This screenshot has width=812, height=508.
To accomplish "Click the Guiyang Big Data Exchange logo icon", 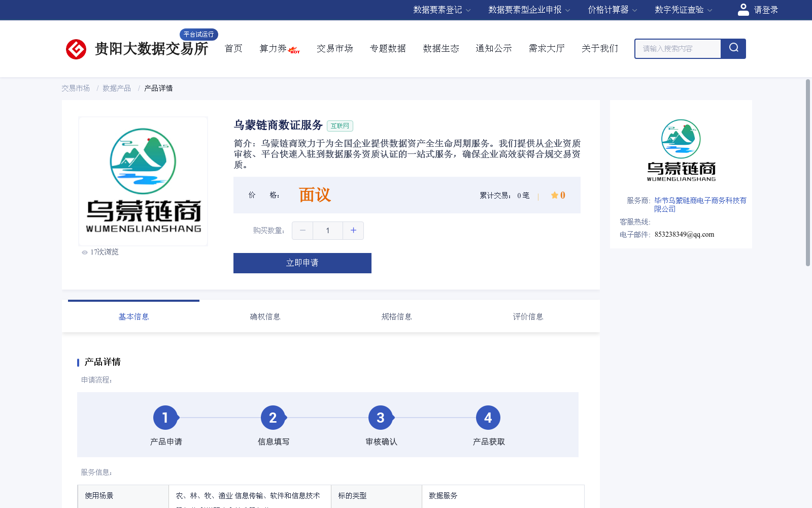I will [x=76, y=49].
